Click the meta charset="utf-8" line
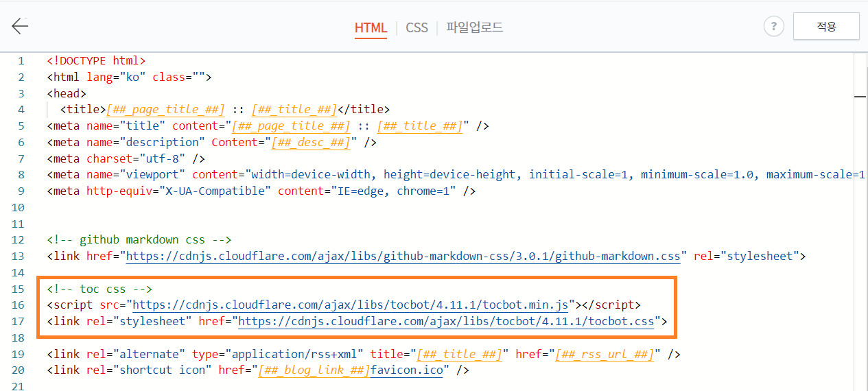This screenshot has height=391, width=868. tap(126, 158)
